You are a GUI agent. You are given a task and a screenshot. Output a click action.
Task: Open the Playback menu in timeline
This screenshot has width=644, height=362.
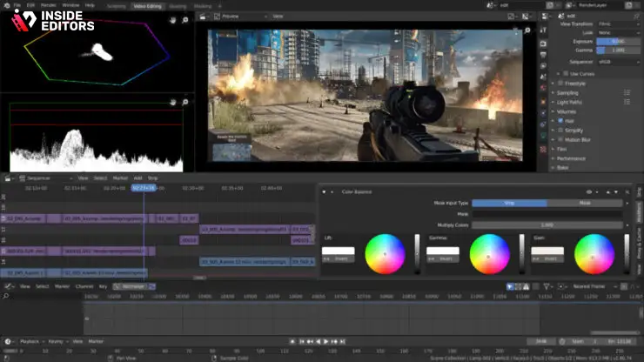click(x=30, y=341)
